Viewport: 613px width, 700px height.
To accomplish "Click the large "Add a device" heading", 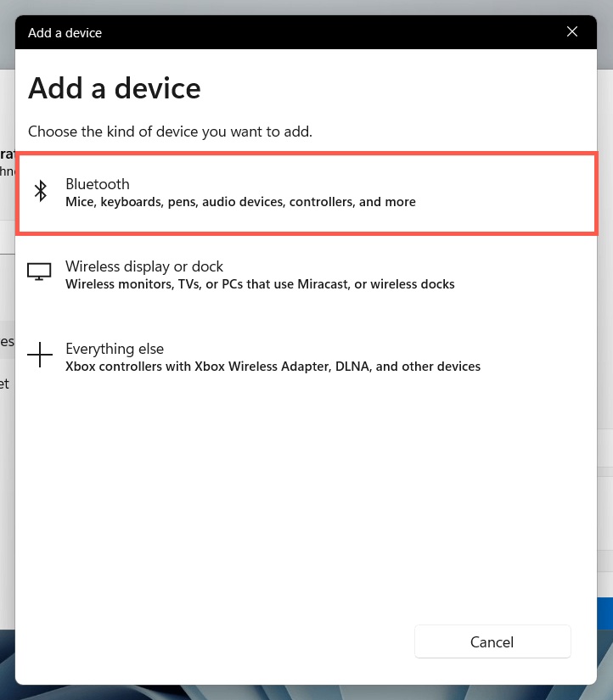I will click(115, 88).
